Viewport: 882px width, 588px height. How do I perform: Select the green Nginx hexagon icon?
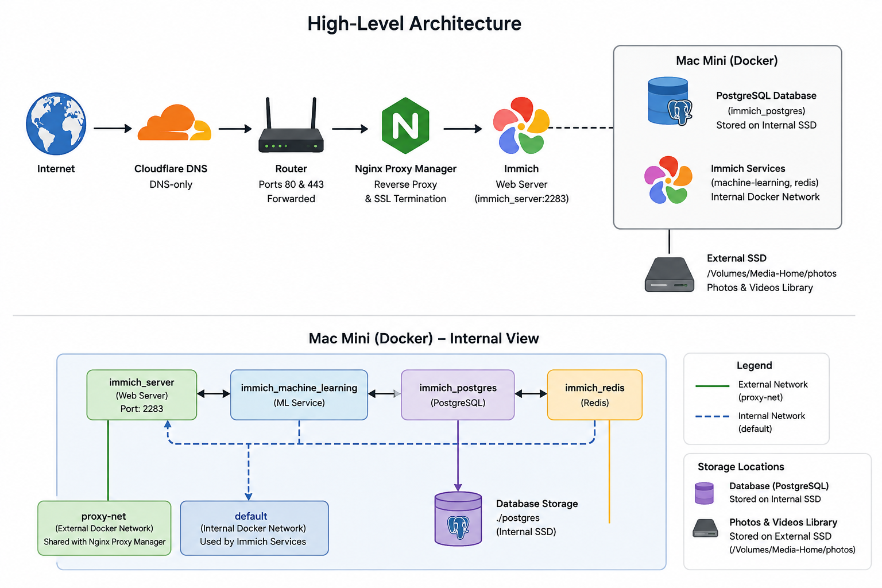405,125
